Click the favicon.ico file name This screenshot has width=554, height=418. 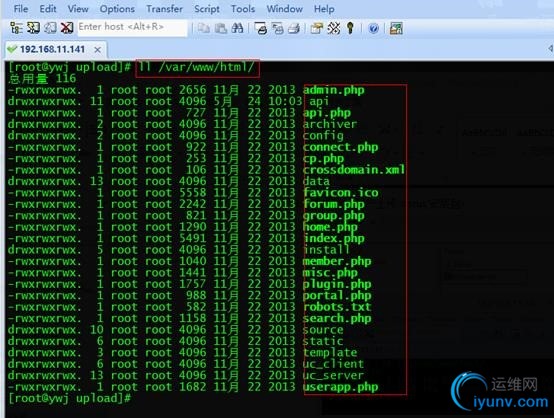point(341,193)
